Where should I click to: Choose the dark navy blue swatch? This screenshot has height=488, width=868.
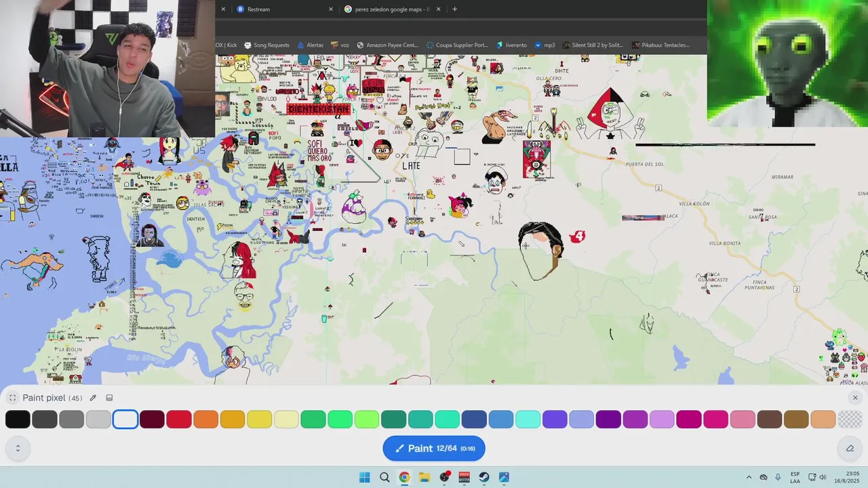474,420
